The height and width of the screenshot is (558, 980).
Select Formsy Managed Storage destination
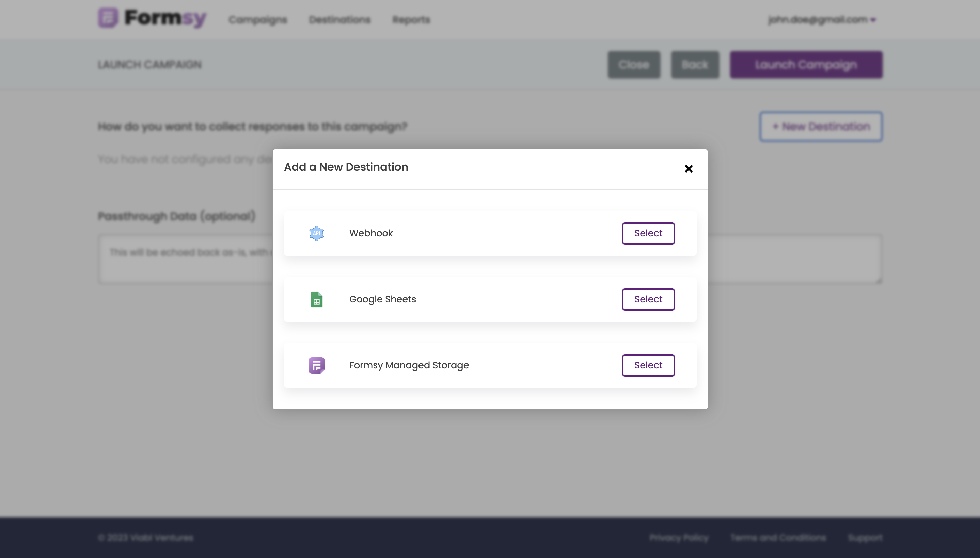[648, 365]
